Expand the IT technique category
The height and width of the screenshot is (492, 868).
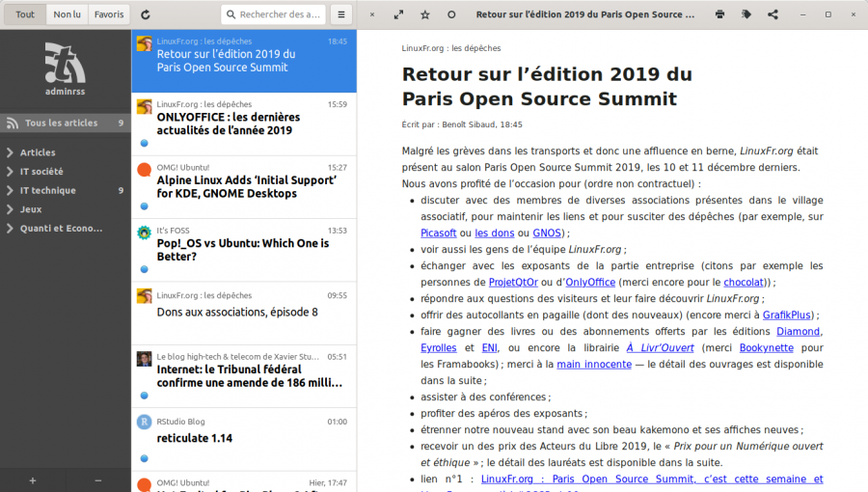coord(10,190)
